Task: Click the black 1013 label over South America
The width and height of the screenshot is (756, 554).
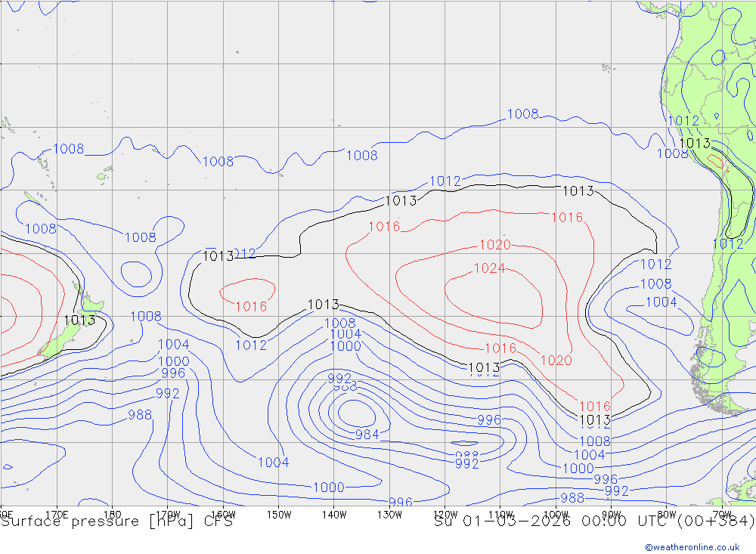Action: 694,143
